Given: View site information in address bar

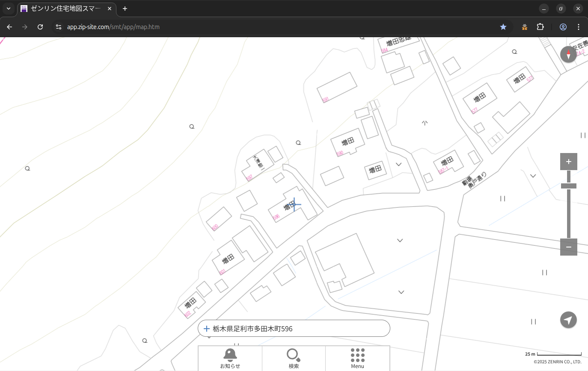Looking at the screenshot, I should point(59,27).
